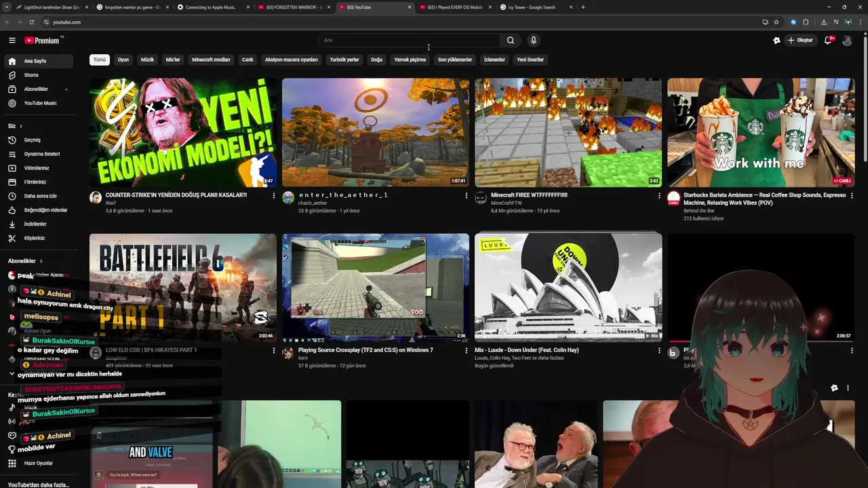Open the MineCraftFTW channel link
The width and height of the screenshot is (868, 488).
coord(506,203)
